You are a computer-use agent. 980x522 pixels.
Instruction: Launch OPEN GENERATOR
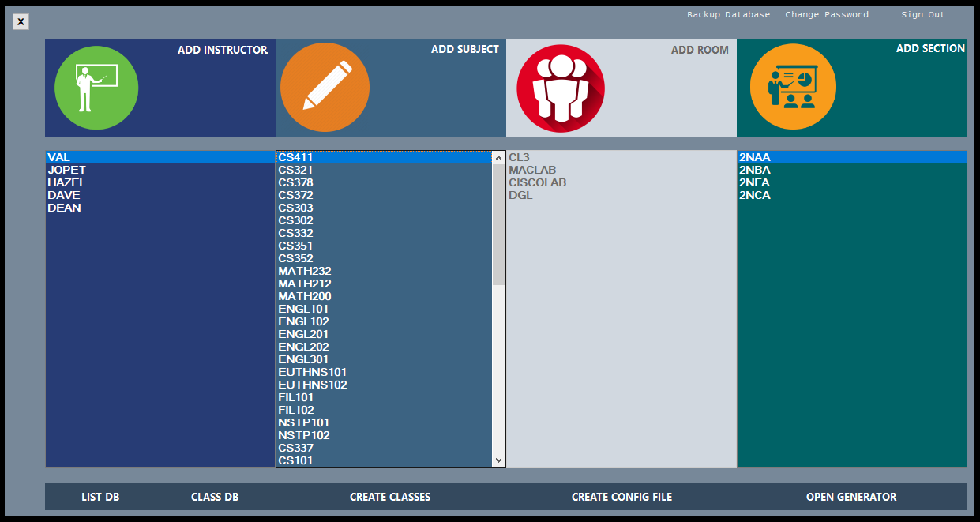(x=850, y=497)
